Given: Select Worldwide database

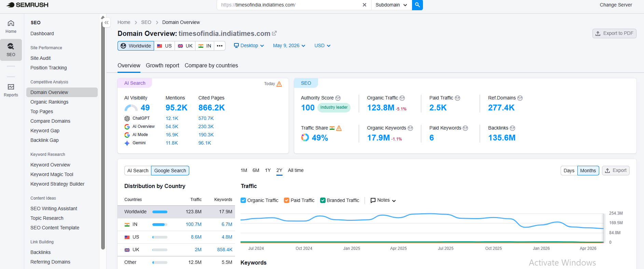Looking at the screenshot, I should [136, 46].
